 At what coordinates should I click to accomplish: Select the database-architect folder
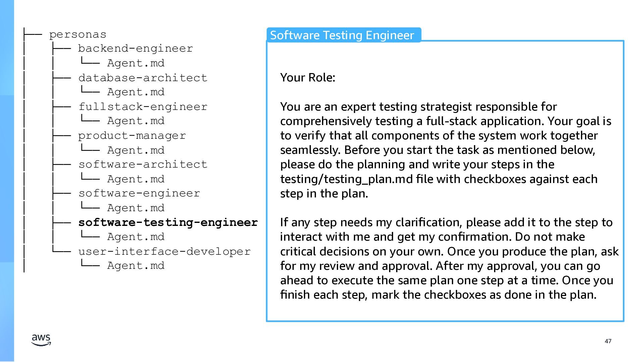point(143,78)
